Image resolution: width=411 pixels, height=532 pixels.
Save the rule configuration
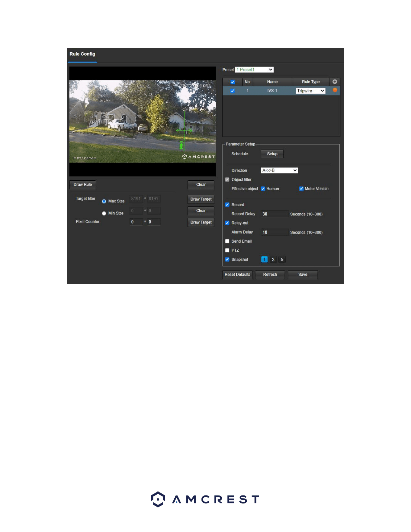click(x=303, y=275)
